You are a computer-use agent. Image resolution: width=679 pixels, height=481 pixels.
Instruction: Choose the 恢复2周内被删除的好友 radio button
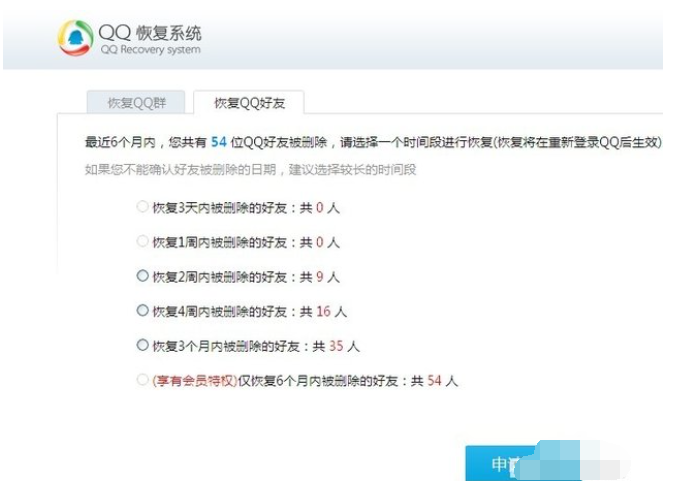tap(142, 276)
